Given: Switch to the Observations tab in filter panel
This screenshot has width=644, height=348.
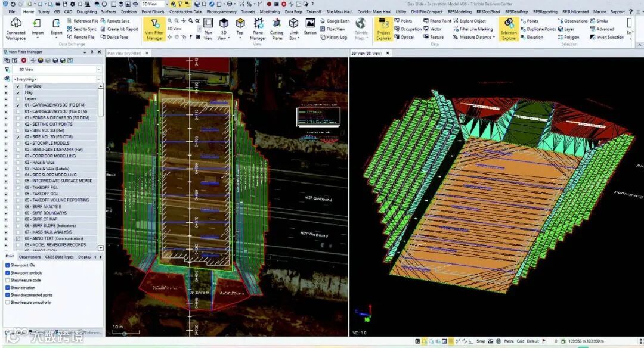Looking at the screenshot, I should (x=30, y=257).
